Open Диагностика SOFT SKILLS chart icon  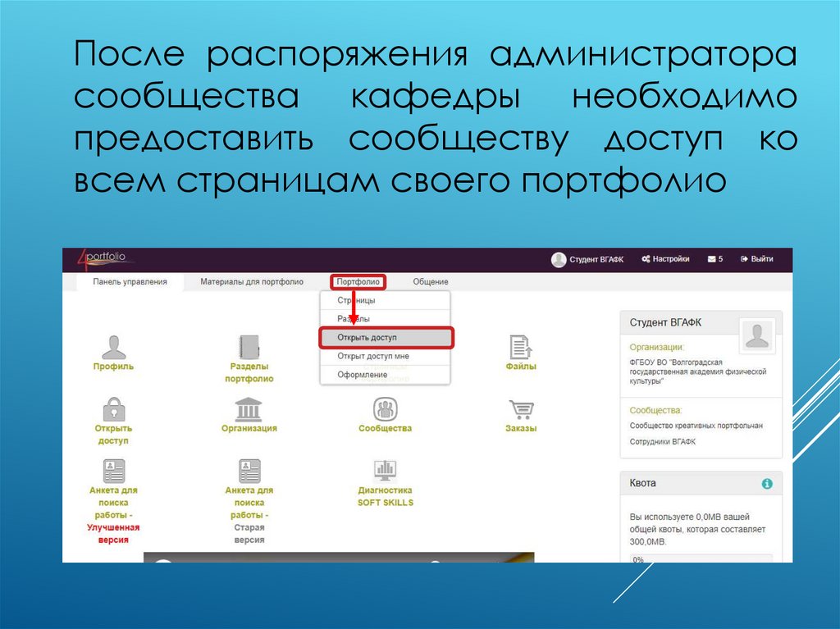[386, 471]
